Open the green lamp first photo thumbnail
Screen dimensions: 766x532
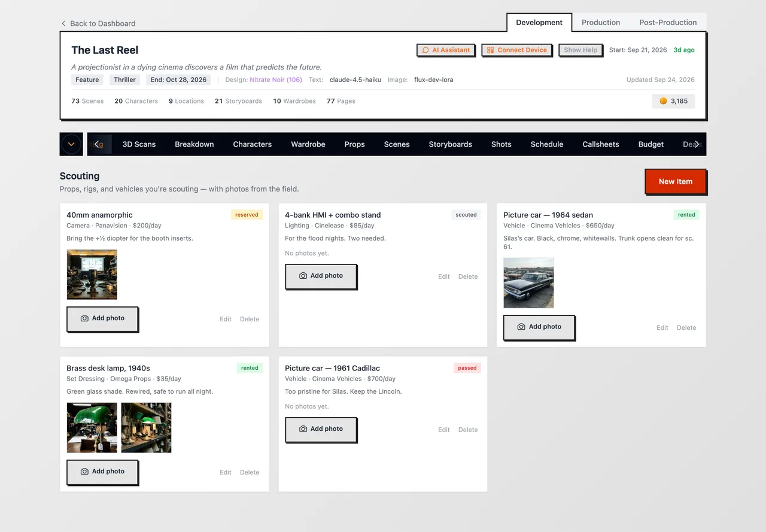pos(92,427)
